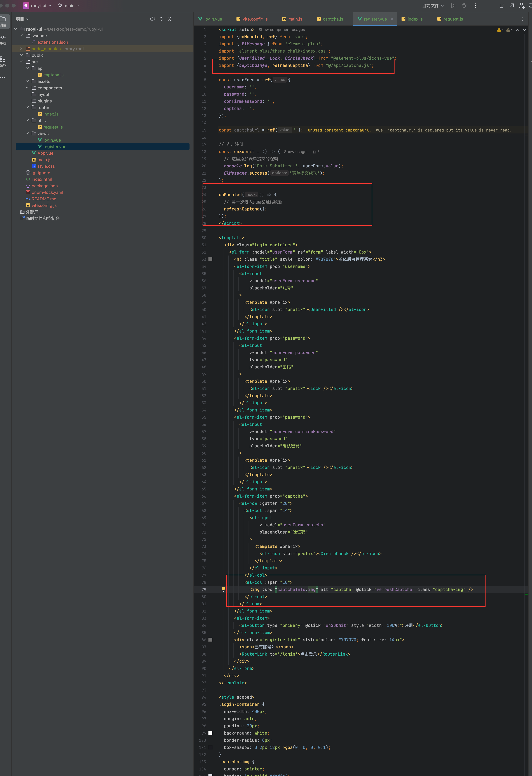Click the 'Show component usages' hint

(x=282, y=30)
